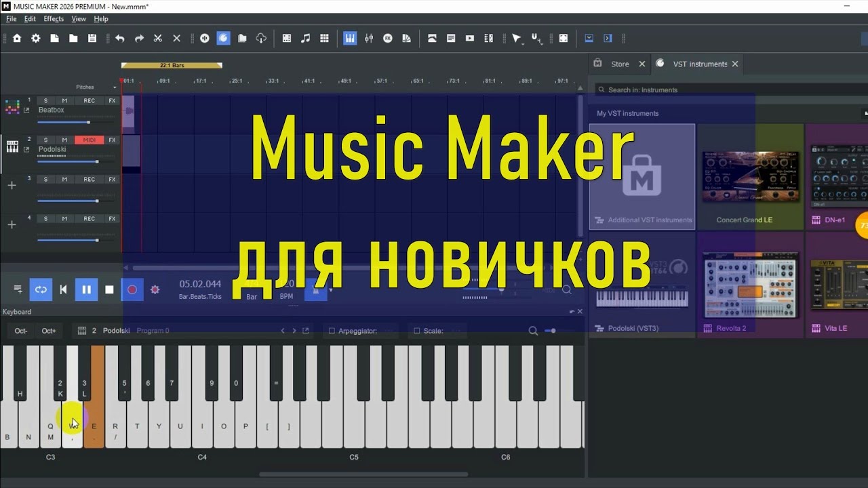Viewport: 868px width, 488px height.
Task: Pause playback in transport bar
Action: pyautogui.click(x=86, y=289)
